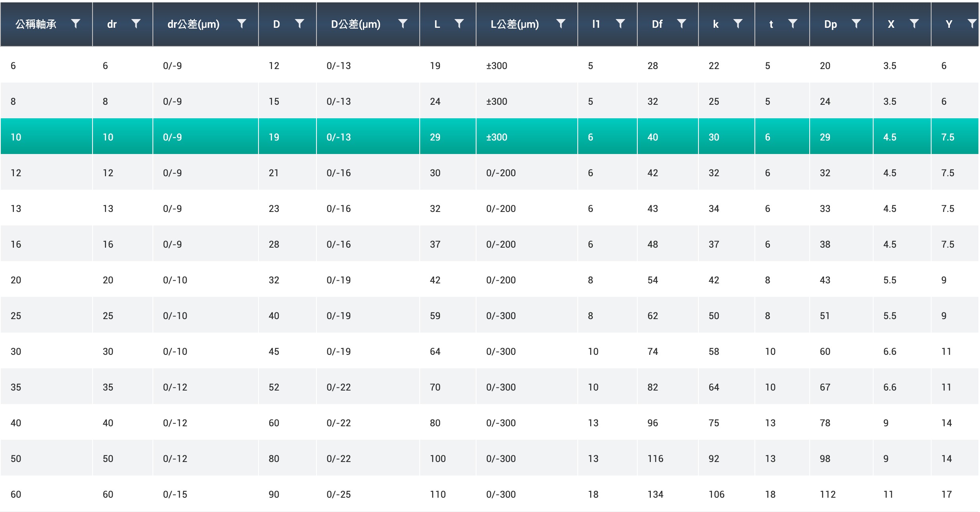Open filter for the X column
The image size is (980, 512).
point(914,24)
